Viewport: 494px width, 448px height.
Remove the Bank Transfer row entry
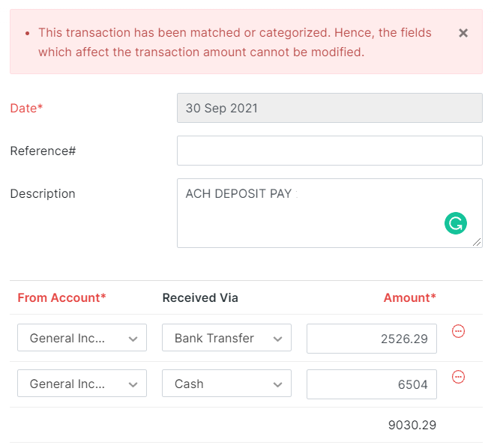click(x=458, y=331)
